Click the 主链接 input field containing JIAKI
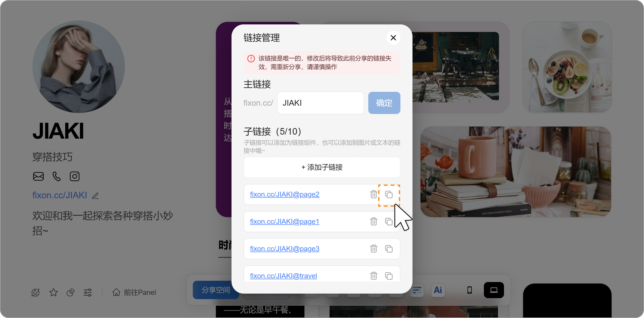This screenshot has width=644, height=318. coord(320,103)
